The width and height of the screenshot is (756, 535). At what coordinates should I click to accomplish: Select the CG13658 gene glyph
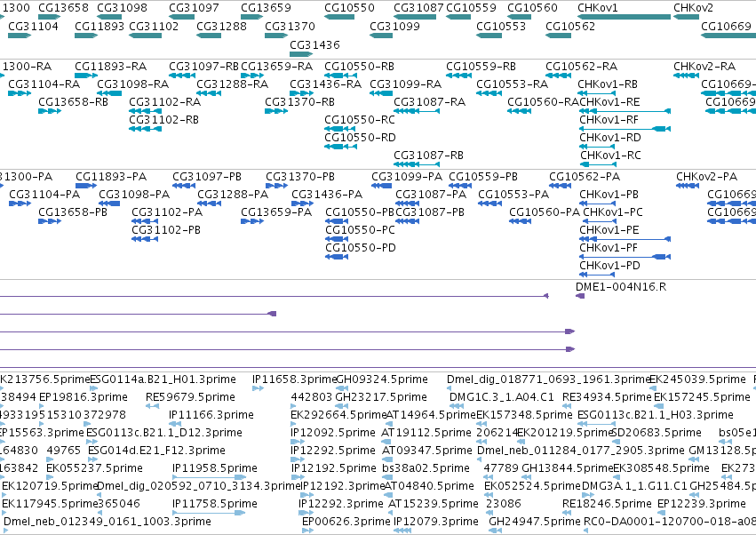(49, 17)
